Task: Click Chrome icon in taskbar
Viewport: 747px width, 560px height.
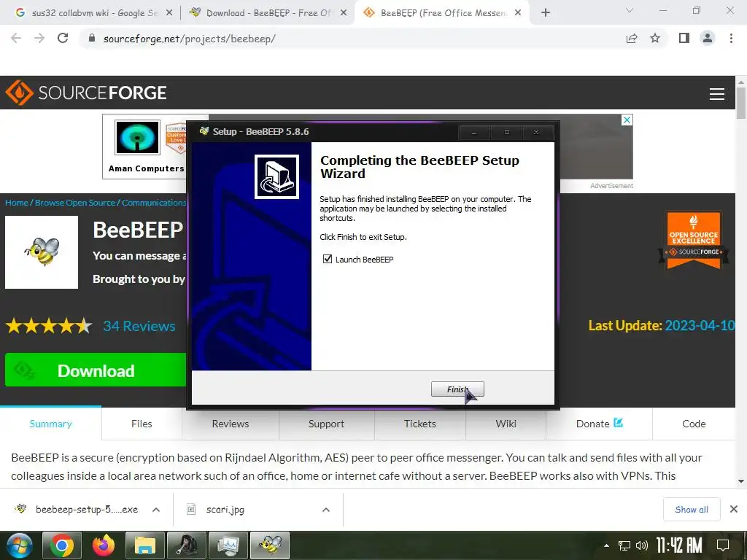Action: pos(62,545)
